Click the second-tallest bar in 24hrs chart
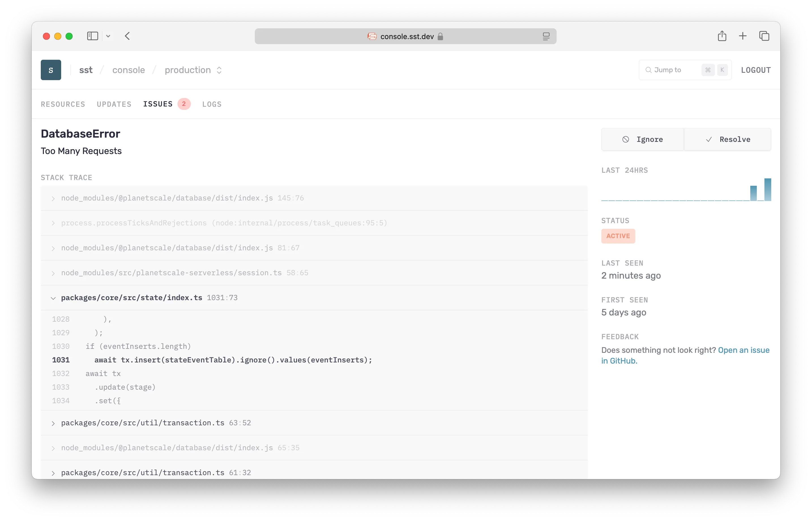The height and width of the screenshot is (521, 812). pyautogui.click(x=753, y=193)
